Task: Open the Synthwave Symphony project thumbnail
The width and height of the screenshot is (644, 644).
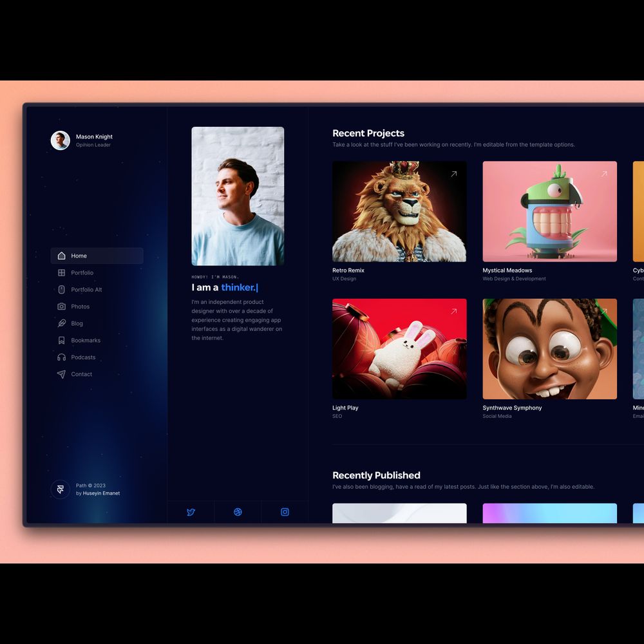Action: tap(549, 348)
